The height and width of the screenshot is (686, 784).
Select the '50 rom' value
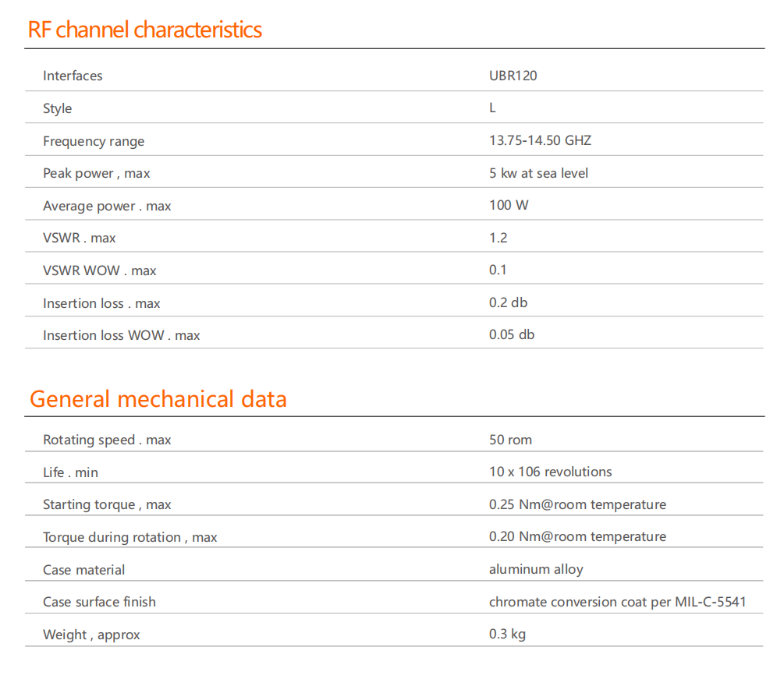point(510,440)
